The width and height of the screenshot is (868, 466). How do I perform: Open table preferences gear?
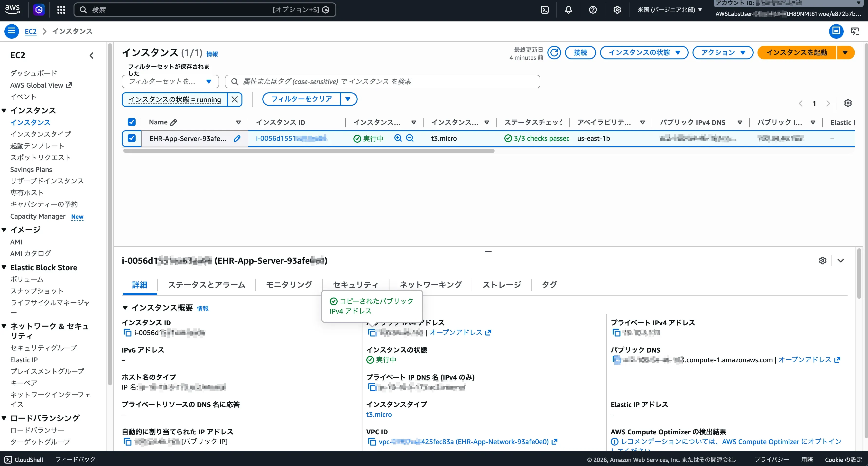(x=848, y=103)
